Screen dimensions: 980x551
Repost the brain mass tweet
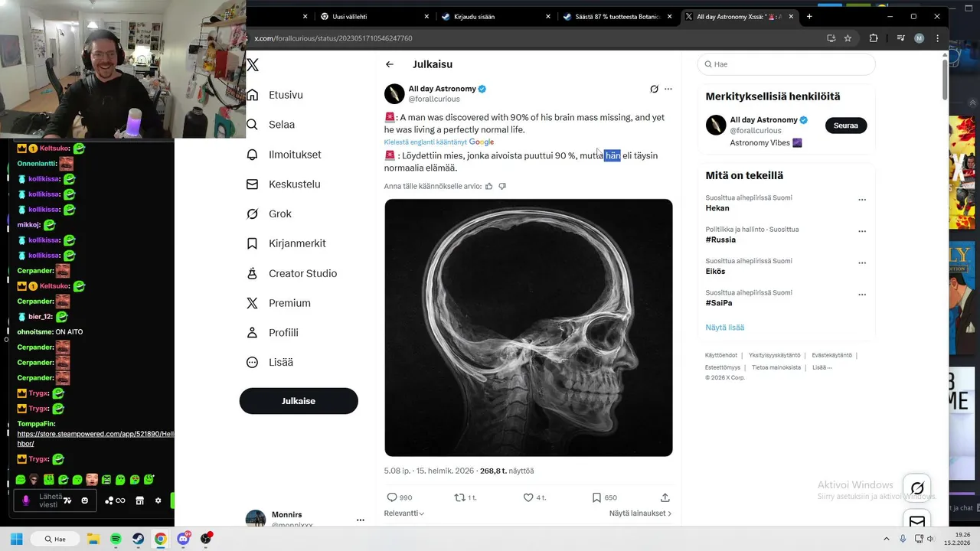[460, 497]
